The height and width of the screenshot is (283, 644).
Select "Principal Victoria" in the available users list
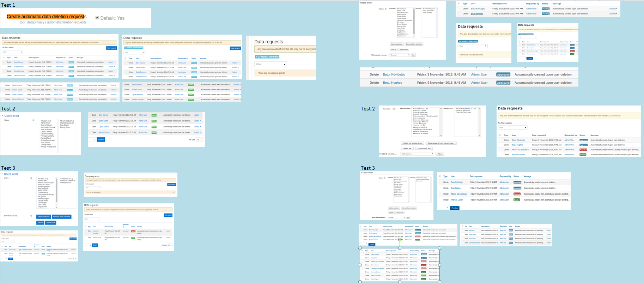pos(47,136)
